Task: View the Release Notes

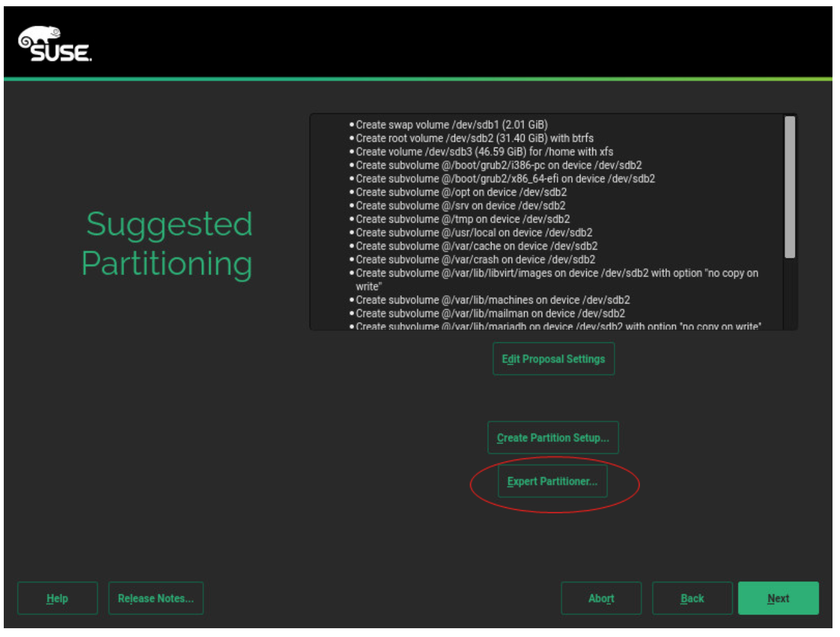Action: click(x=155, y=599)
